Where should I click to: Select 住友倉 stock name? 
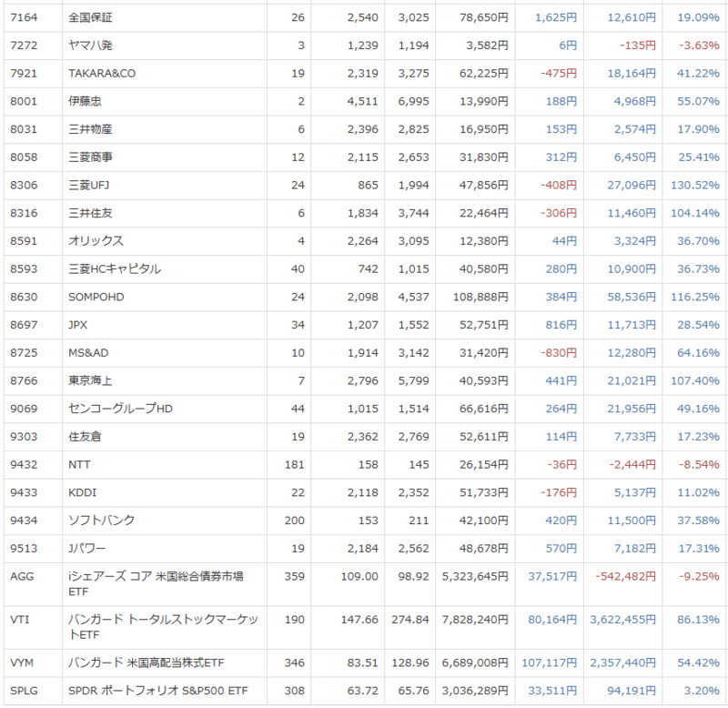click(x=85, y=437)
